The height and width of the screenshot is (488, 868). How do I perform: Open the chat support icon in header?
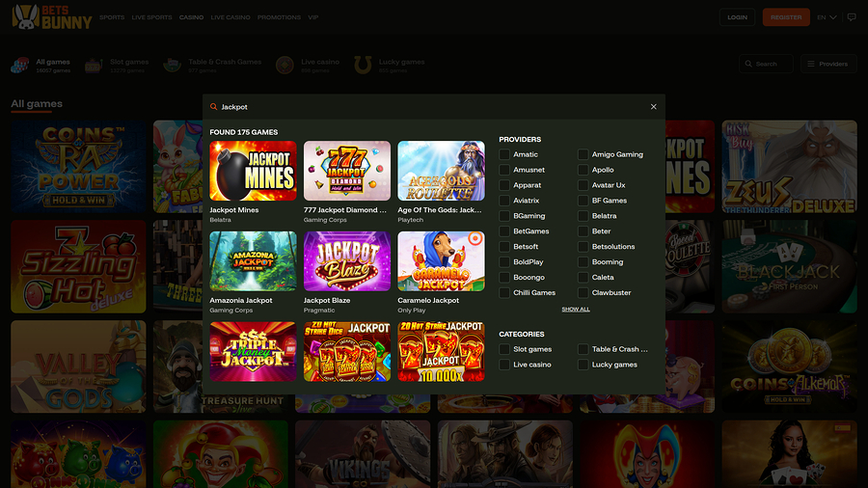(852, 17)
